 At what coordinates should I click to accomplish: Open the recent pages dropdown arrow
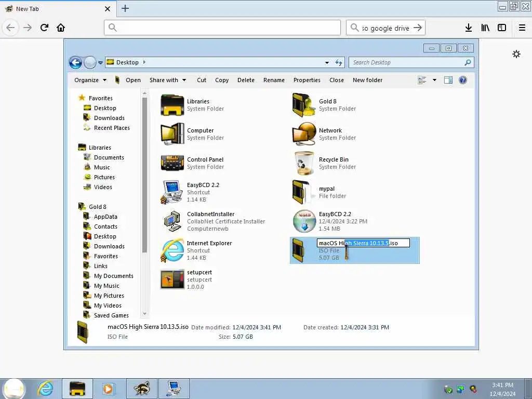pyautogui.click(x=100, y=63)
